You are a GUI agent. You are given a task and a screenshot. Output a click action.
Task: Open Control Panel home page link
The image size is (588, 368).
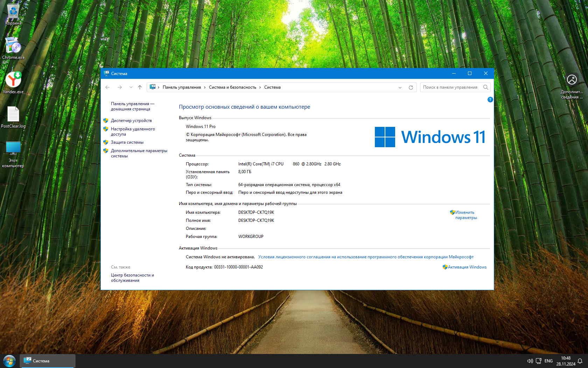pos(132,106)
